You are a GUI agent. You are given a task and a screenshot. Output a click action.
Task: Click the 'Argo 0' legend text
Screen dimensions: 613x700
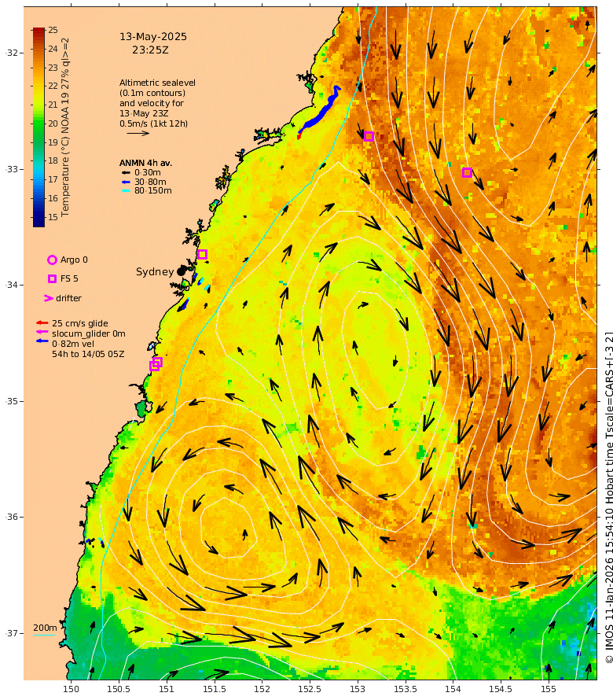[74, 260]
